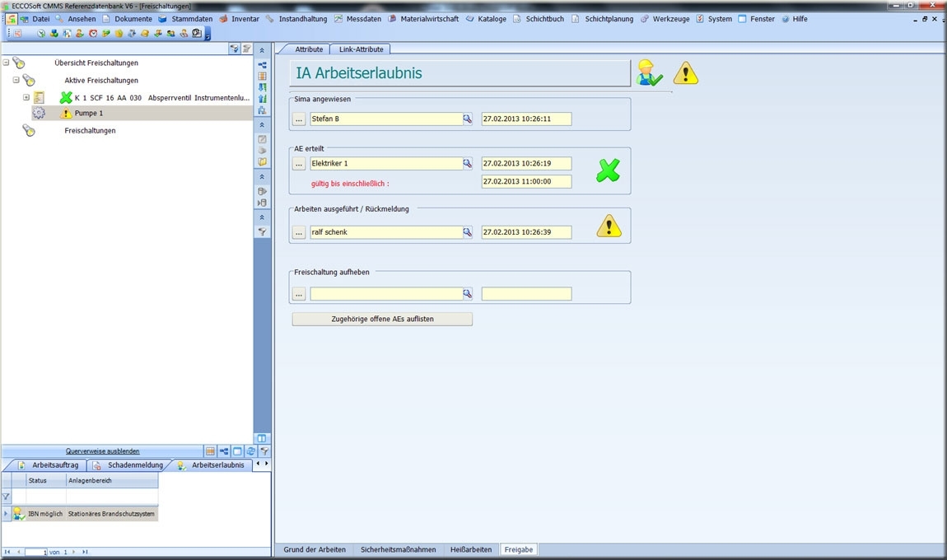Click the magnifier icon beside ralf schenk
The height and width of the screenshot is (560, 947).
point(468,232)
